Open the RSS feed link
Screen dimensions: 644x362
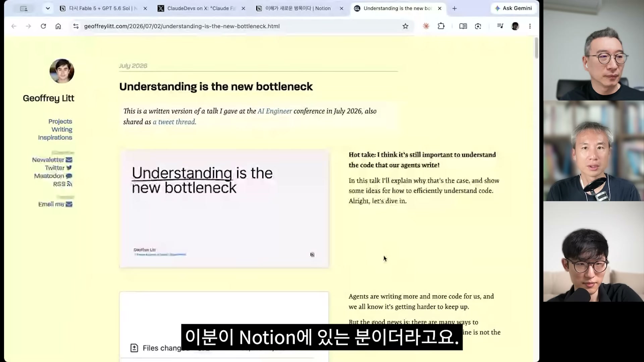(x=59, y=184)
